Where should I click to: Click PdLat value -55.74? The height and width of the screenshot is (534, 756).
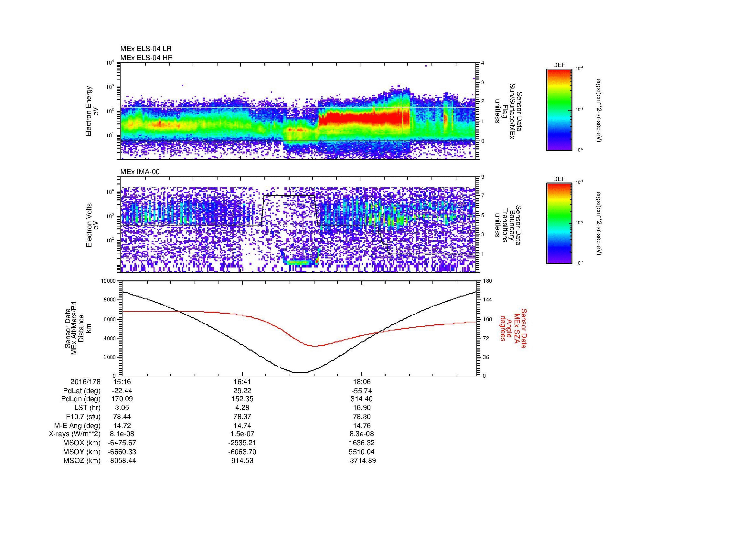tap(362, 391)
